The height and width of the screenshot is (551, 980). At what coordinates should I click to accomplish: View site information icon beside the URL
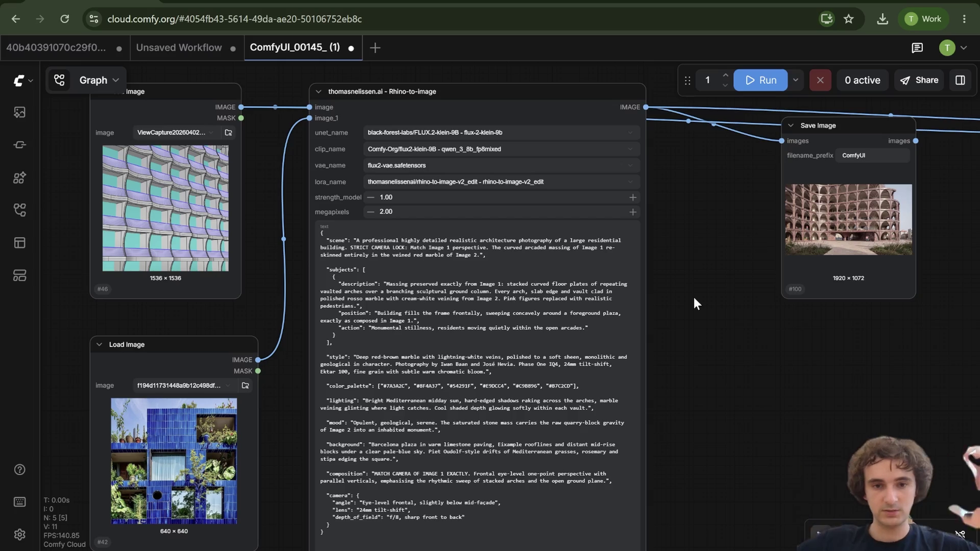[x=94, y=19]
